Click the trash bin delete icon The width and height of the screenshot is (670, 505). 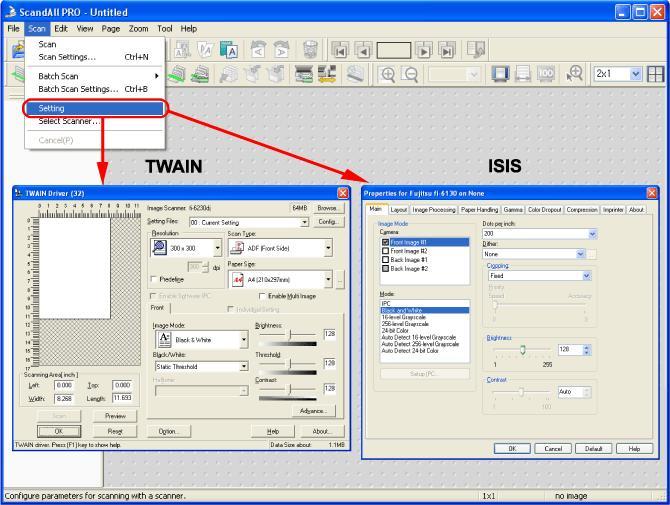pos(310,50)
